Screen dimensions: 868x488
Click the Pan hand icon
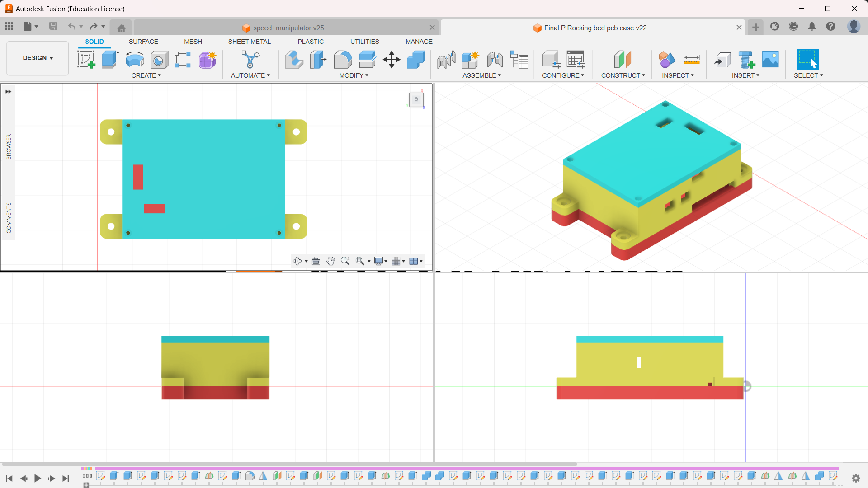(x=330, y=261)
